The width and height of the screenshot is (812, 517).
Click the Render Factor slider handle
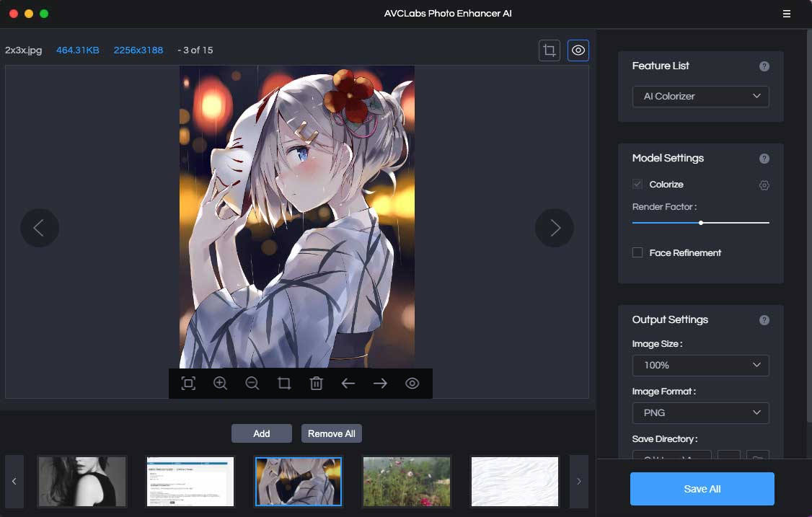701,223
